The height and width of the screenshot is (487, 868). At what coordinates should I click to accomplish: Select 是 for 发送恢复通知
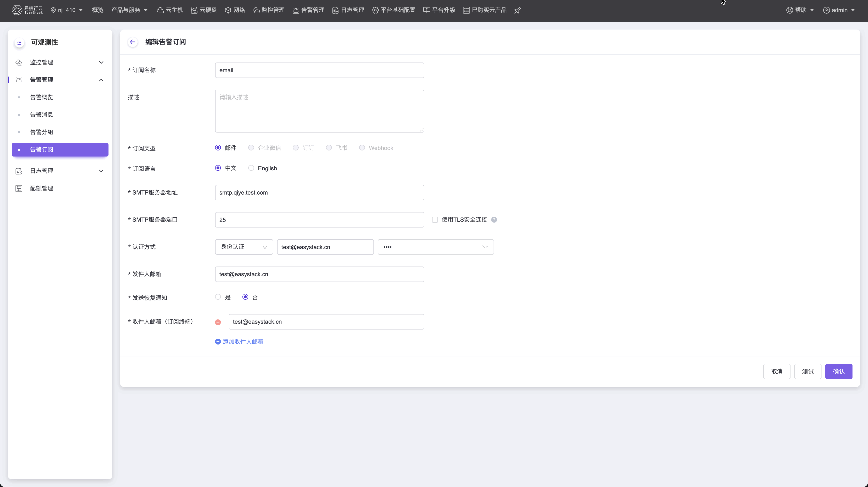[x=218, y=297]
